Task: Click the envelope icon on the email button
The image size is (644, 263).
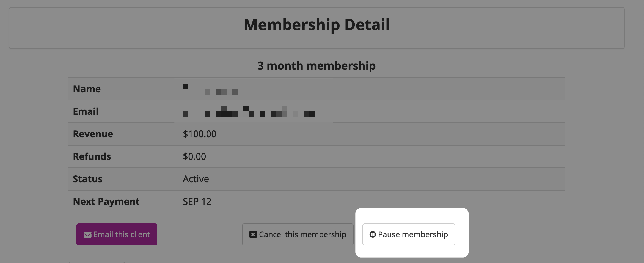Action: tap(87, 235)
